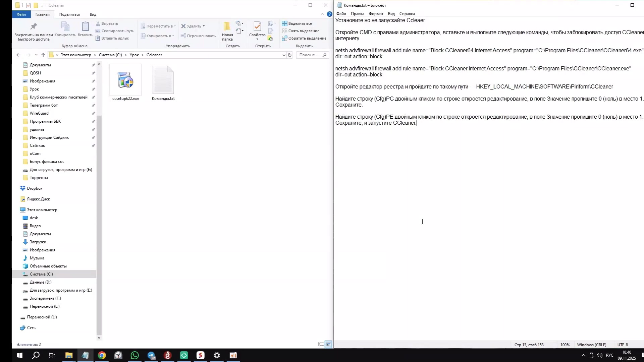Expand the Delete dropdown arrow
Screen dimensions: 644x362
click(x=204, y=26)
